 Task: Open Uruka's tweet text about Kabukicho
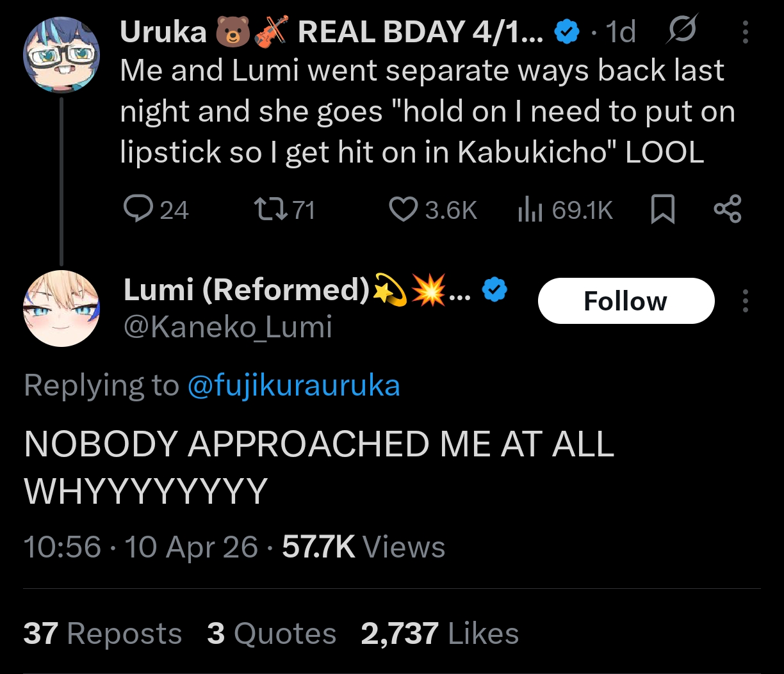[423, 111]
